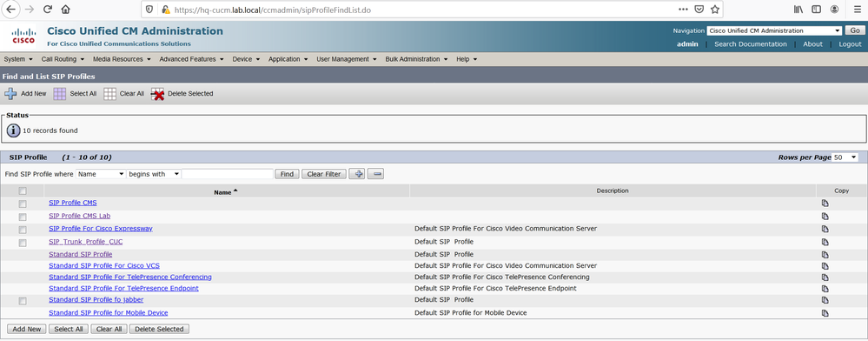Open the About link
868x341 pixels.
[x=812, y=44]
